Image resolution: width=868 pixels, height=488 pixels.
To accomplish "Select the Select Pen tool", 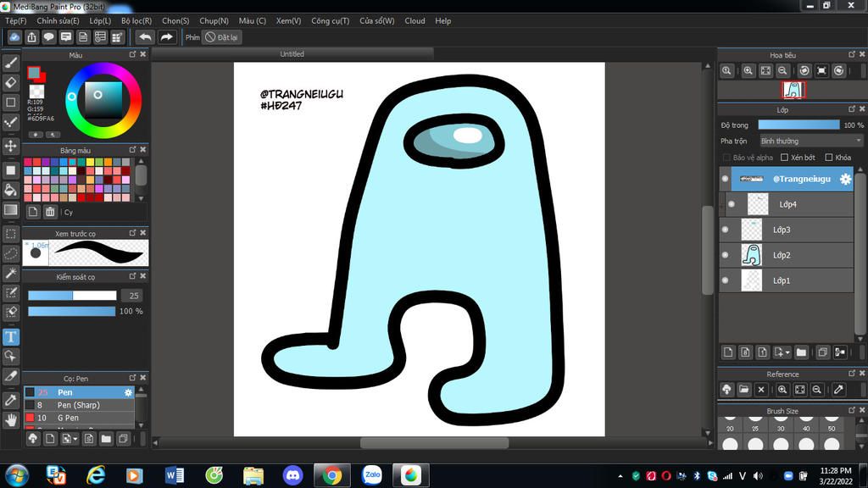I will [x=10, y=292].
